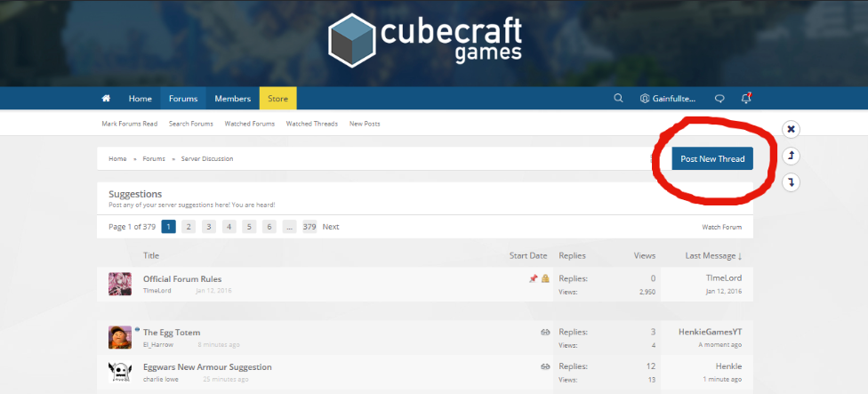Screen dimensions: 868x394
Task: Click the Watch Forum link
Action: [x=722, y=227]
